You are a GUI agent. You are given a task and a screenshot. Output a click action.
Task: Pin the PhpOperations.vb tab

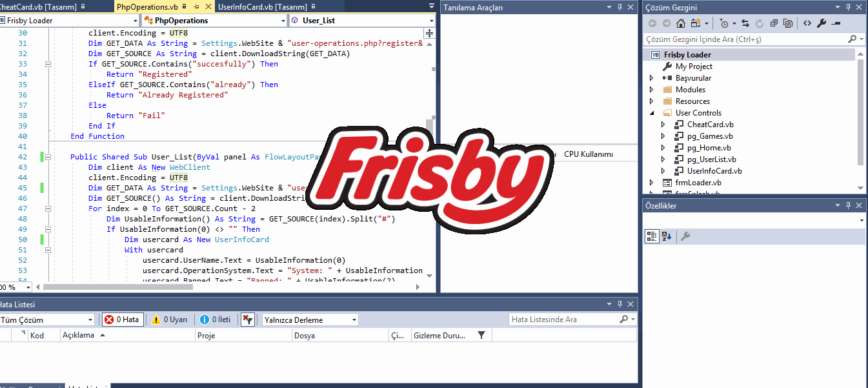coord(196,6)
